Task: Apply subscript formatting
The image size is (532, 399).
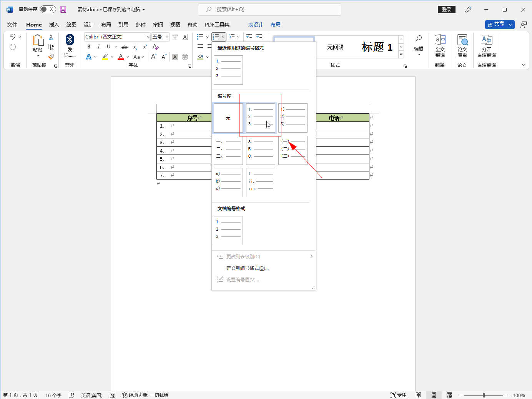Action: pyautogui.click(x=135, y=47)
